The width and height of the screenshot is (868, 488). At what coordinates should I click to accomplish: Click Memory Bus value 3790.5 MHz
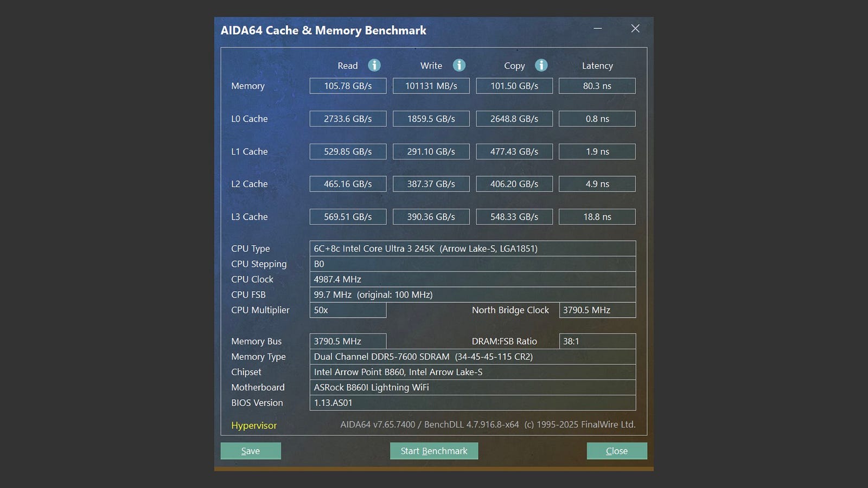click(x=348, y=341)
